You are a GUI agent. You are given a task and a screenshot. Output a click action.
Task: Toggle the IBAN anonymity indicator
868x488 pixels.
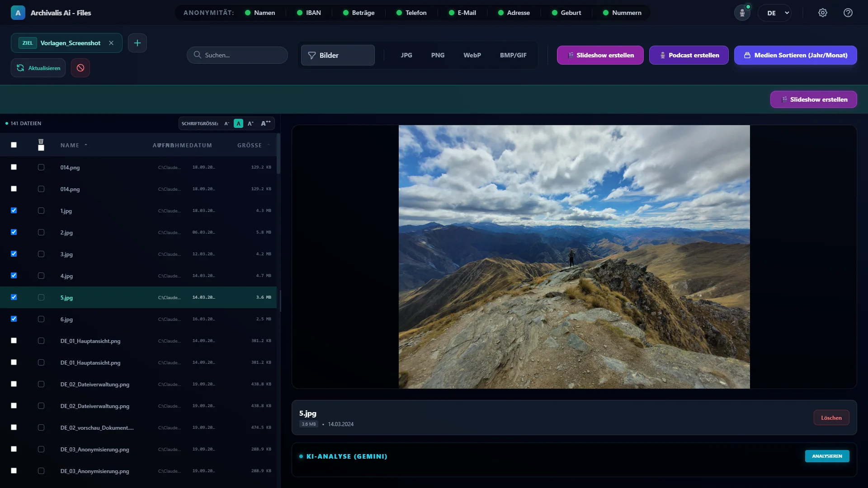[309, 13]
